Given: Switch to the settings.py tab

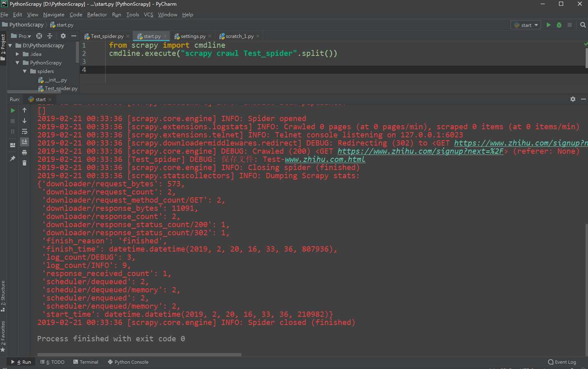Looking at the screenshot, I should (x=192, y=36).
